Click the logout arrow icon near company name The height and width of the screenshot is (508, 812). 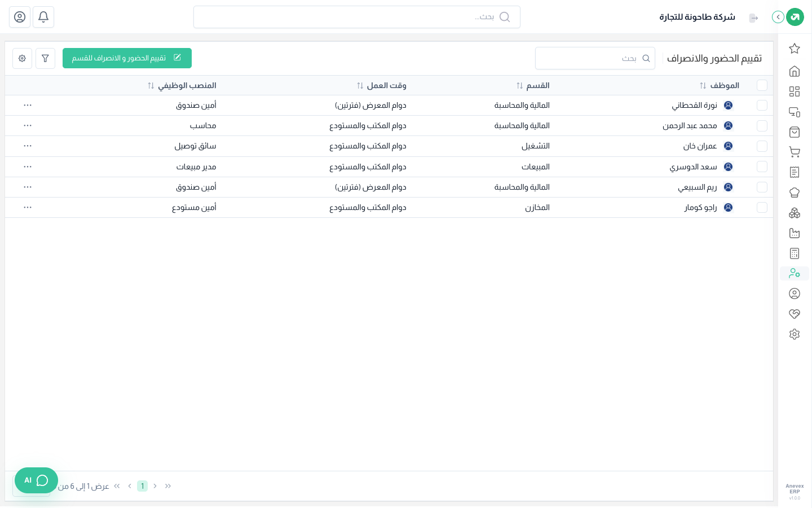tap(754, 18)
